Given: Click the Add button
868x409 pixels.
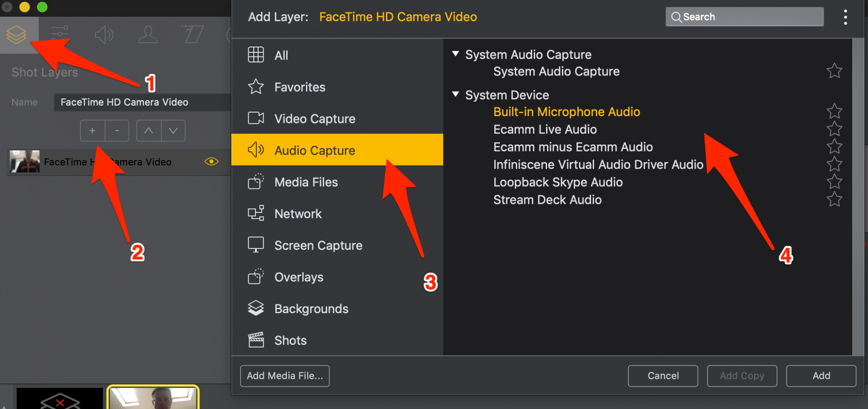Looking at the screenshot, I should pyautogui.click(x=821, y=376).
